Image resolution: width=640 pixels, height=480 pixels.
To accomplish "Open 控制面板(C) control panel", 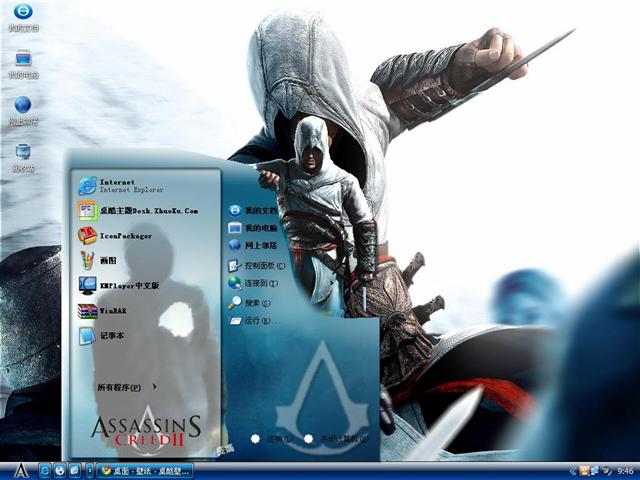I will [x=256, y=266].
